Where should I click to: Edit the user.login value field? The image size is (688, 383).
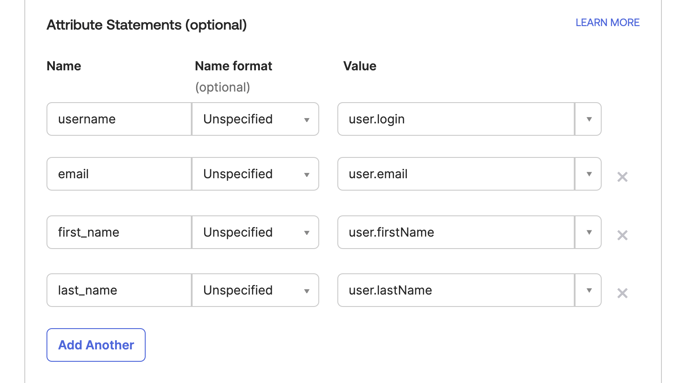pyautogui.click(x=456, y=119)
